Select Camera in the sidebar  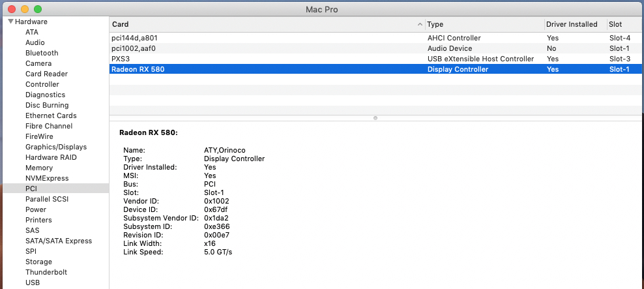(x=38, y=63)
